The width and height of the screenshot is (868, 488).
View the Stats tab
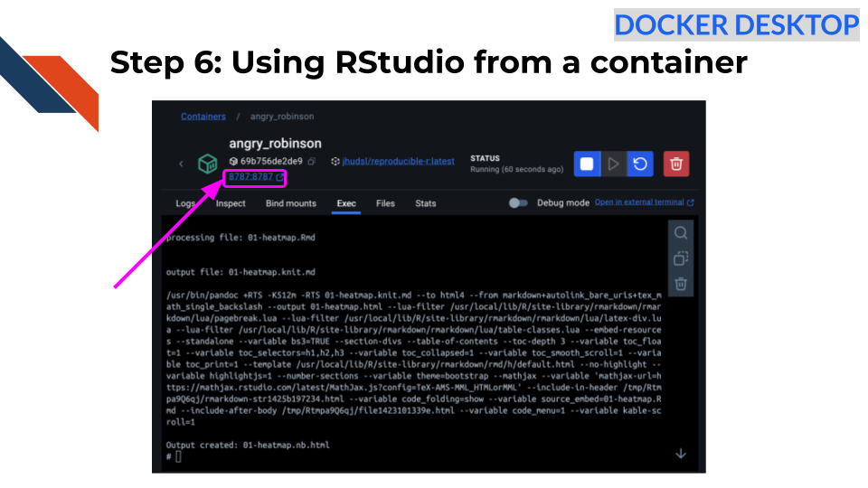coord(426,203)
